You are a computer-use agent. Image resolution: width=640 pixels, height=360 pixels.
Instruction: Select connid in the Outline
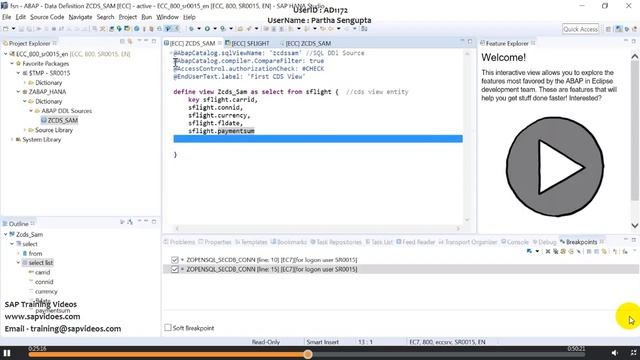[x=44, y=282]
